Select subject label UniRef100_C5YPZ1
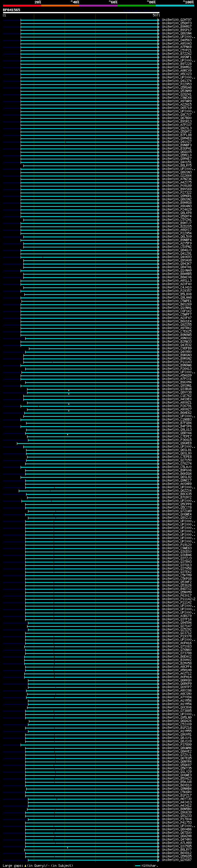 pyautogui.click(x=177, y=50)
